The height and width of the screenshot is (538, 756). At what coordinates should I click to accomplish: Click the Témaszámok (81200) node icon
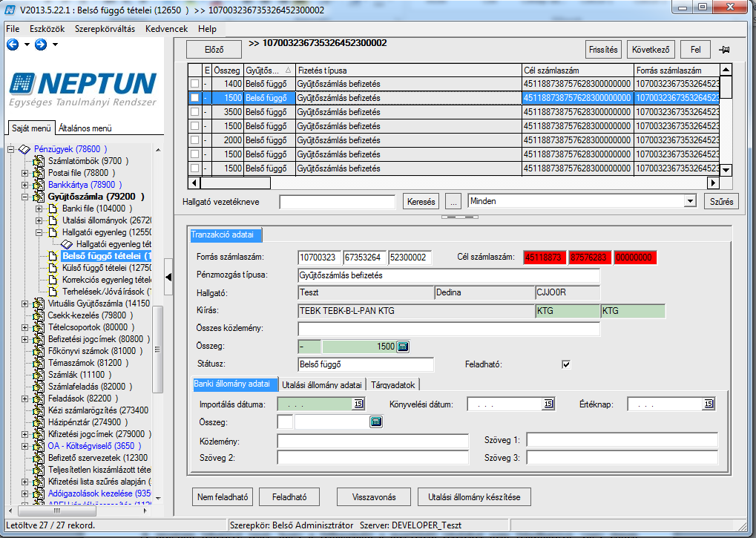[x=39, y=363]
